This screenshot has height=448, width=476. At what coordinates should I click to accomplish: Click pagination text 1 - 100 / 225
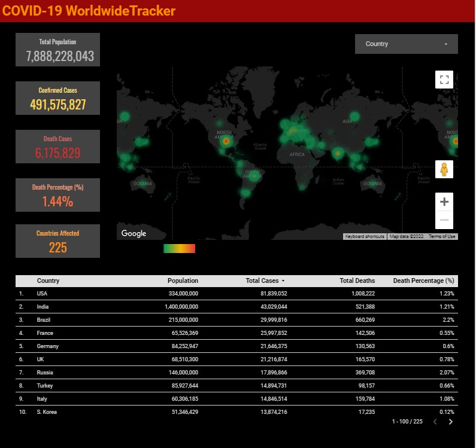point(407,422)
